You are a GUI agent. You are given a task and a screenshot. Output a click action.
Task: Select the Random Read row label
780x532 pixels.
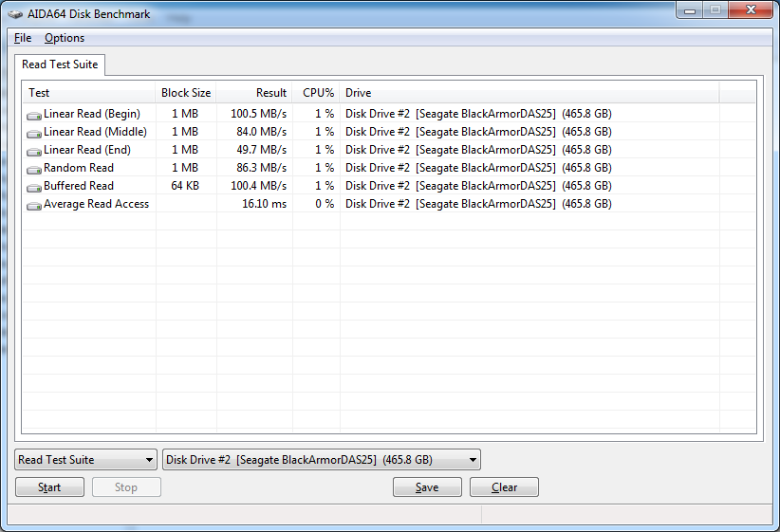(x=79, y=168)
